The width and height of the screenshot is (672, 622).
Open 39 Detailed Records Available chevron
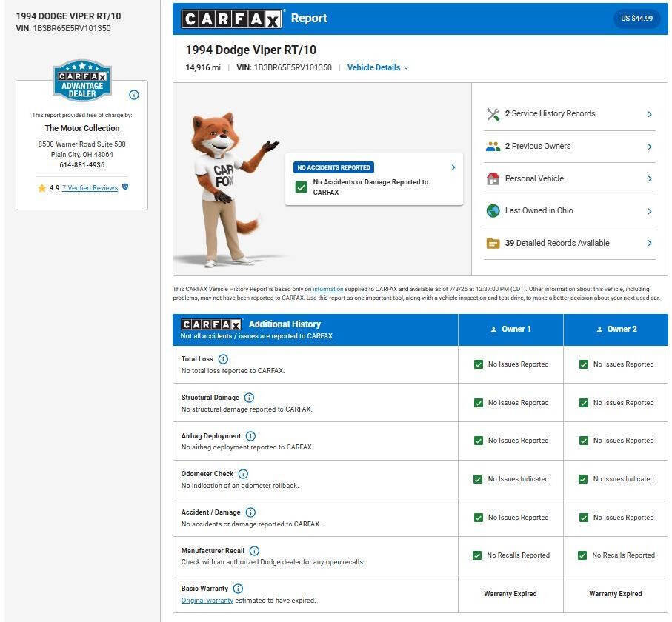pos(650,244)
